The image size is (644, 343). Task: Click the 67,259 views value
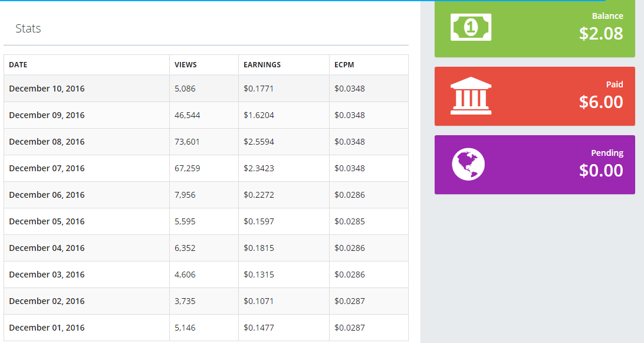coord(188,168)
